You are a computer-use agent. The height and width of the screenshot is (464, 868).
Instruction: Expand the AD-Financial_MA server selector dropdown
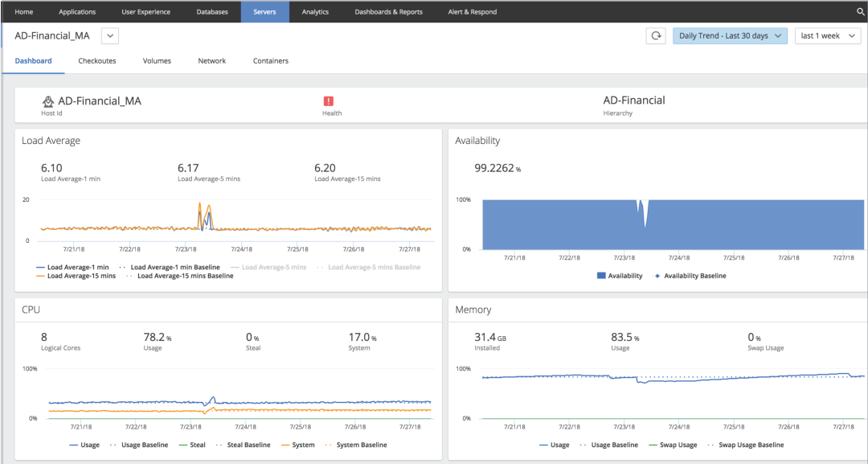tap(110, 35)
